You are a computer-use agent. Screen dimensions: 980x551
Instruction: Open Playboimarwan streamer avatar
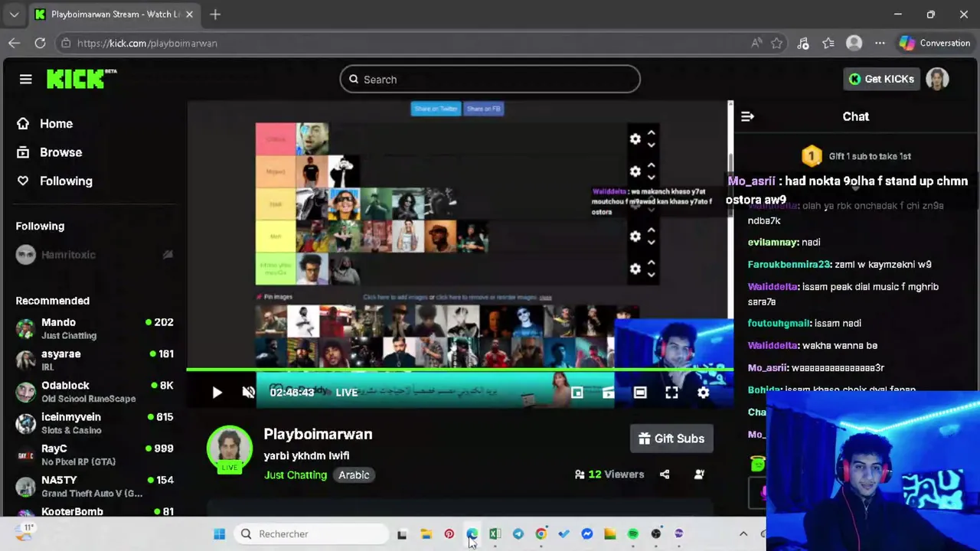230,448
